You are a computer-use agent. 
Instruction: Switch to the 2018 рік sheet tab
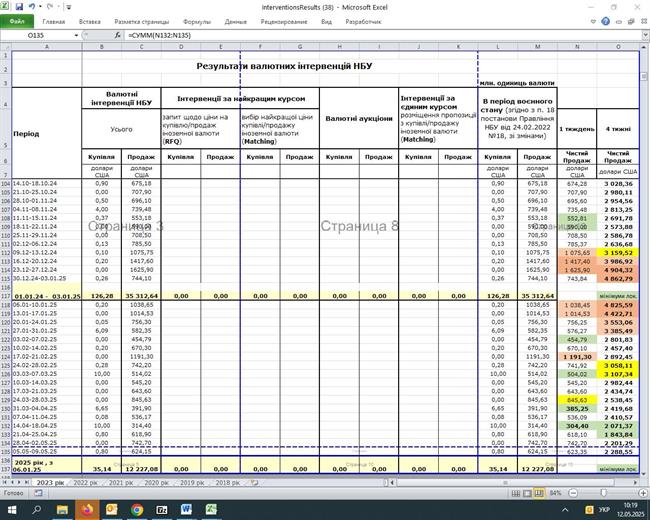tap(228, 483)
